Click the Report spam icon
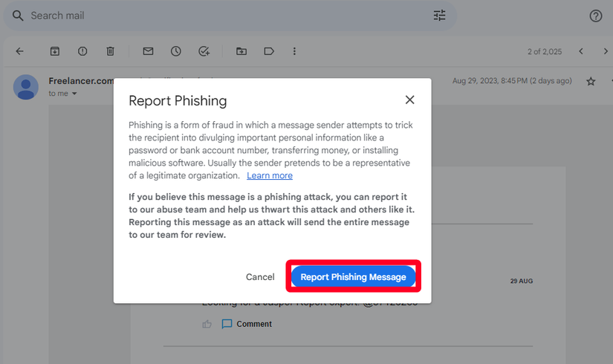This screenshot has width=613, height=364. (82, 51)
